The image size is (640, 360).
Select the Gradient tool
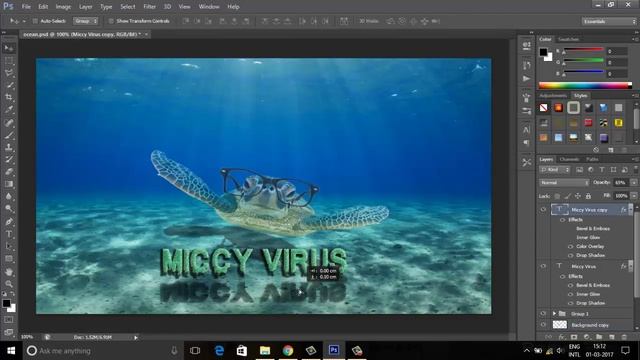click(9, 184)
